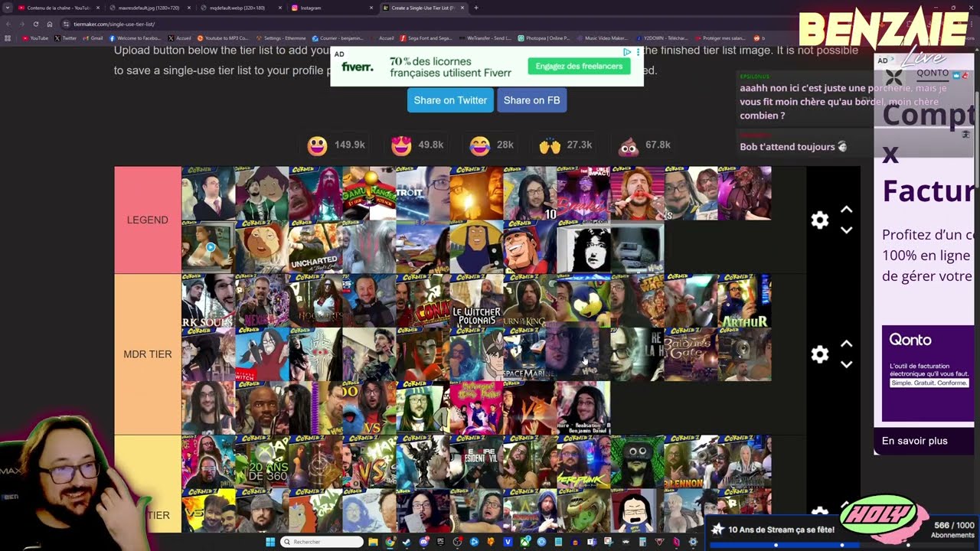Open the Windows Start menu
Screen dimensions: 980x551
tap(270, 542)
